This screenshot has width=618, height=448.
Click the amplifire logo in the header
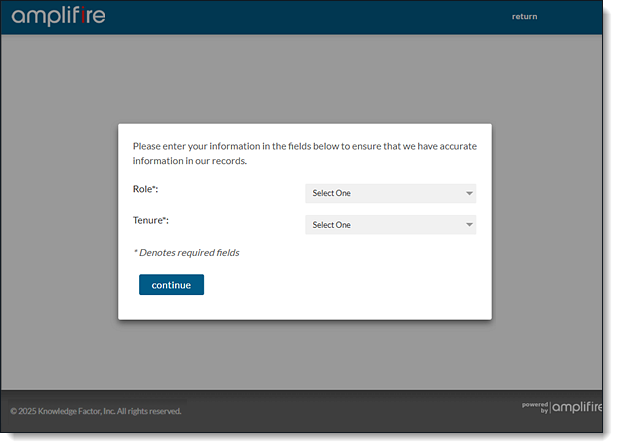coord(58,16)
